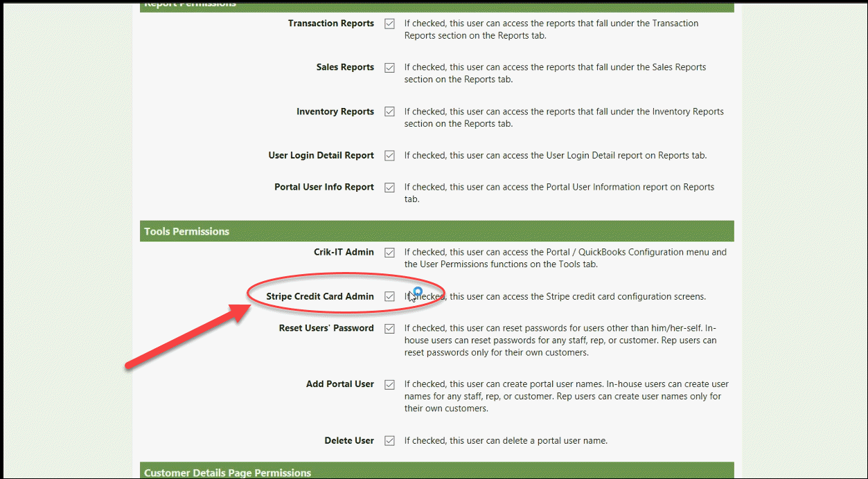Screen dimensions: 868x479
Task: Click the Tools Permissions section header
Action: pos(186,231)
